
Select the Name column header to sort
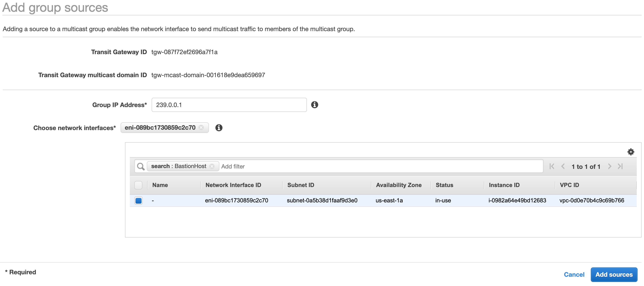click(160, 184)
